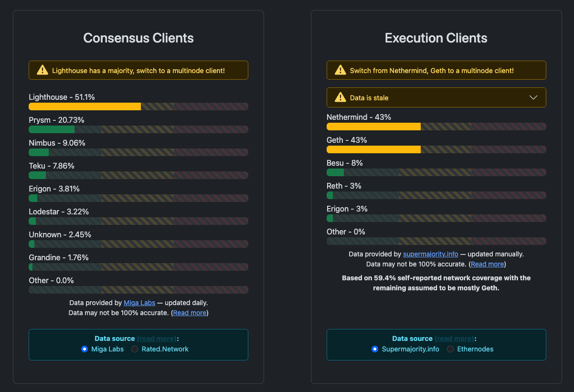
Task: Open the supermajority.info link
Action: [431, 254]
